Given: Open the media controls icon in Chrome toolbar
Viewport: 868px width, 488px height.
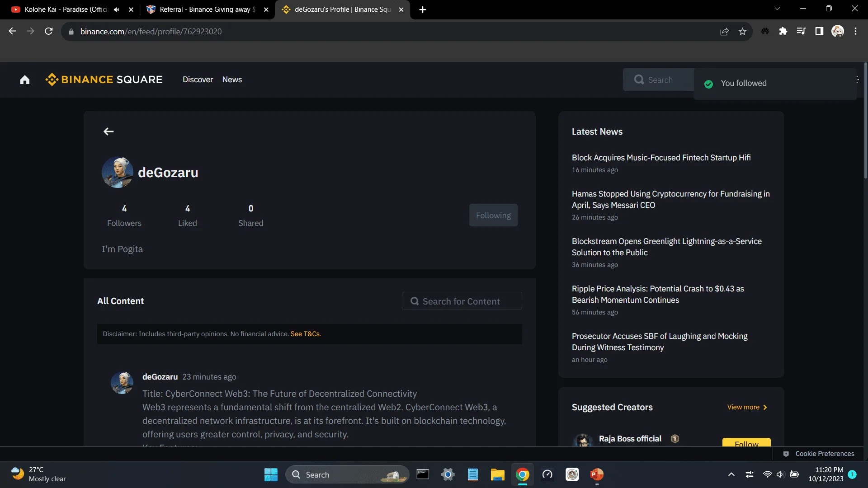Looking at the screenshot, I should (801, 31).
